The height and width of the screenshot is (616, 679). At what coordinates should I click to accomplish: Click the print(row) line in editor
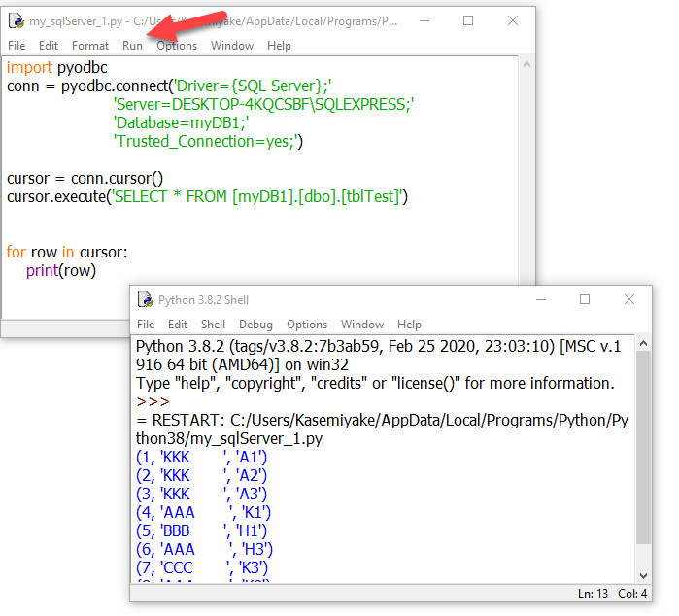pos(61,271)
